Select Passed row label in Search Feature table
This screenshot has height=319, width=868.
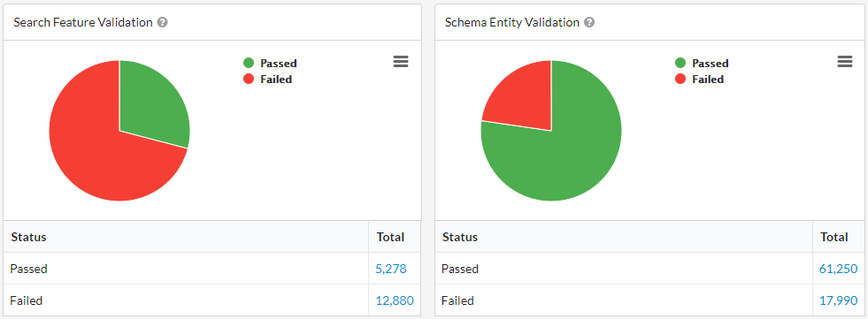tap(29, 270)
